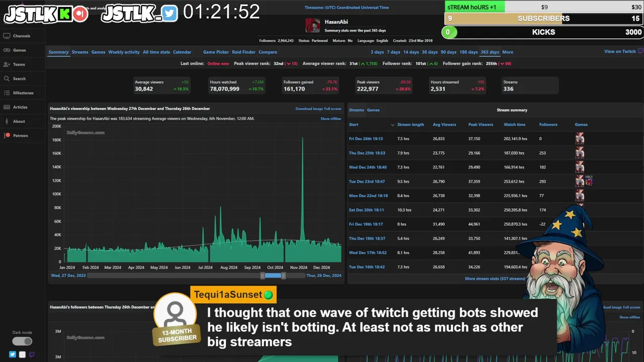The width and height of the screenshot is (644, 362).
Task: Click the Peak viewers 222,977 stat card
Action: [384, 85]
